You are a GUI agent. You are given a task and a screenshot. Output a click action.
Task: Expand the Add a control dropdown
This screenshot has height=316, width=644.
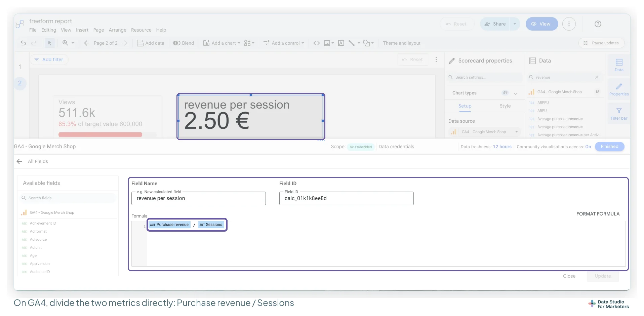pos(303,43)
